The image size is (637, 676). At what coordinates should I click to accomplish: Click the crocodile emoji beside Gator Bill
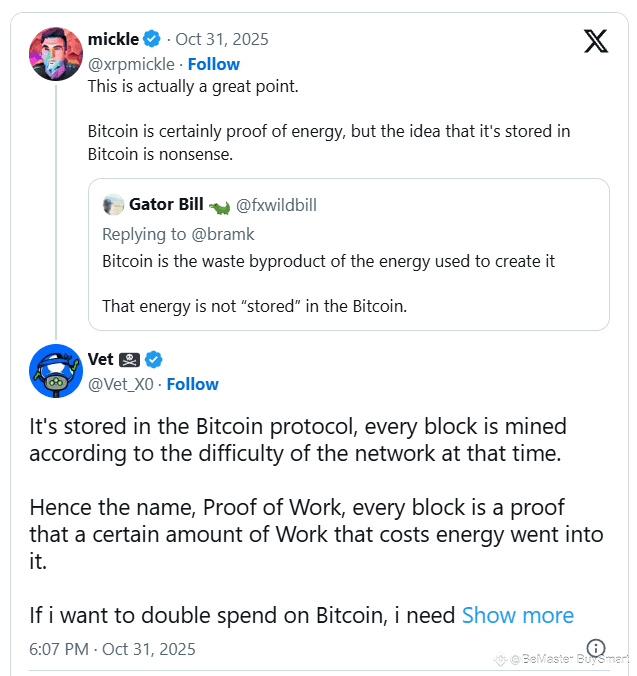(219, 206)
